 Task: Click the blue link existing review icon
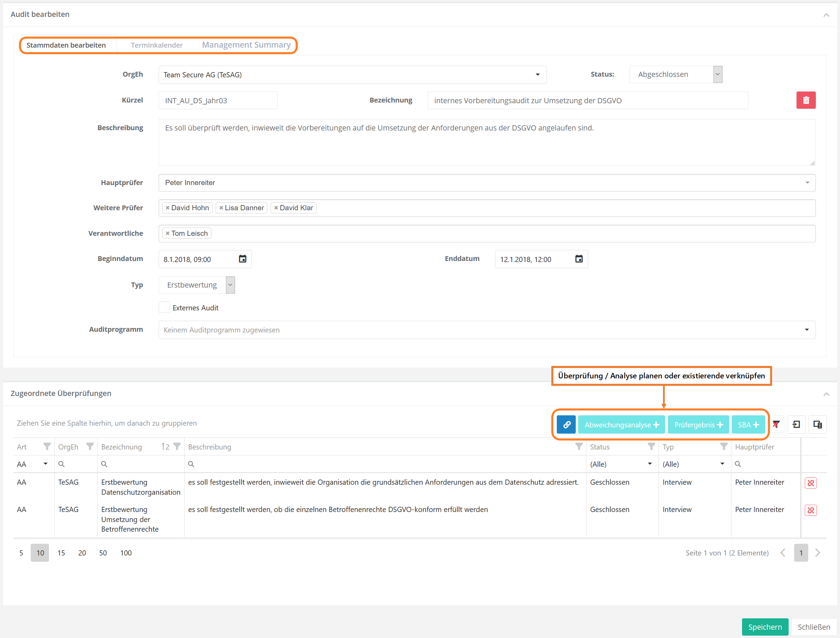tap(566, 424)
